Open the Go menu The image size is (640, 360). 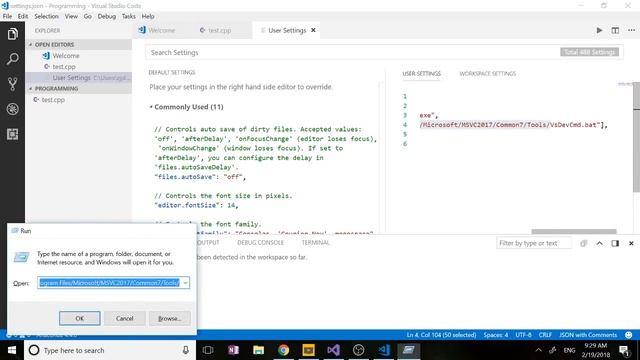pyautogui.click(x=87, y=16)
